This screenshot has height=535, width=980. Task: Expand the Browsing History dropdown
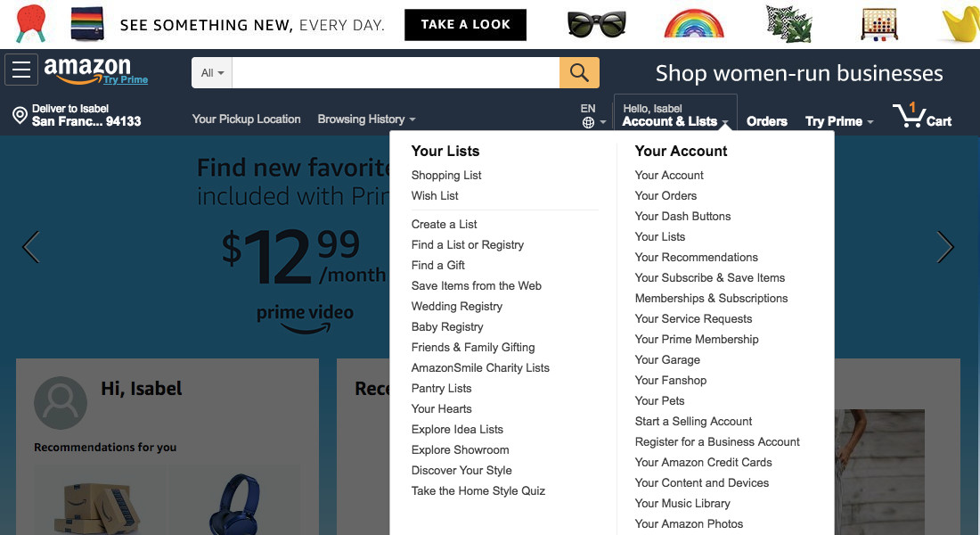366,119
